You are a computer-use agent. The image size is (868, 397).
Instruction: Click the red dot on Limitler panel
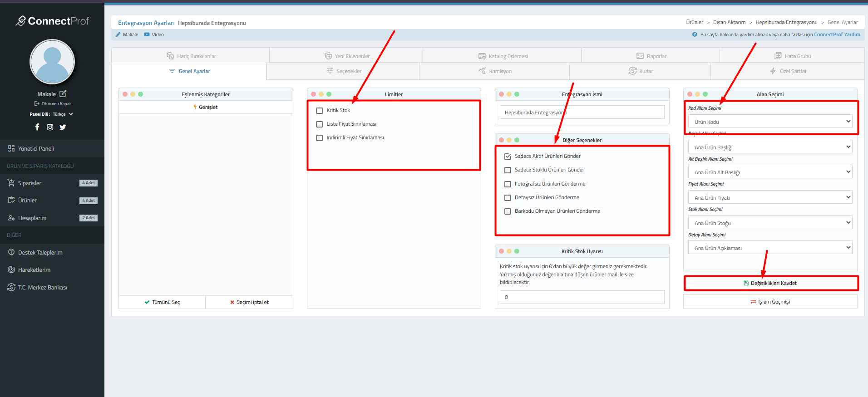[x=313, y=94]
